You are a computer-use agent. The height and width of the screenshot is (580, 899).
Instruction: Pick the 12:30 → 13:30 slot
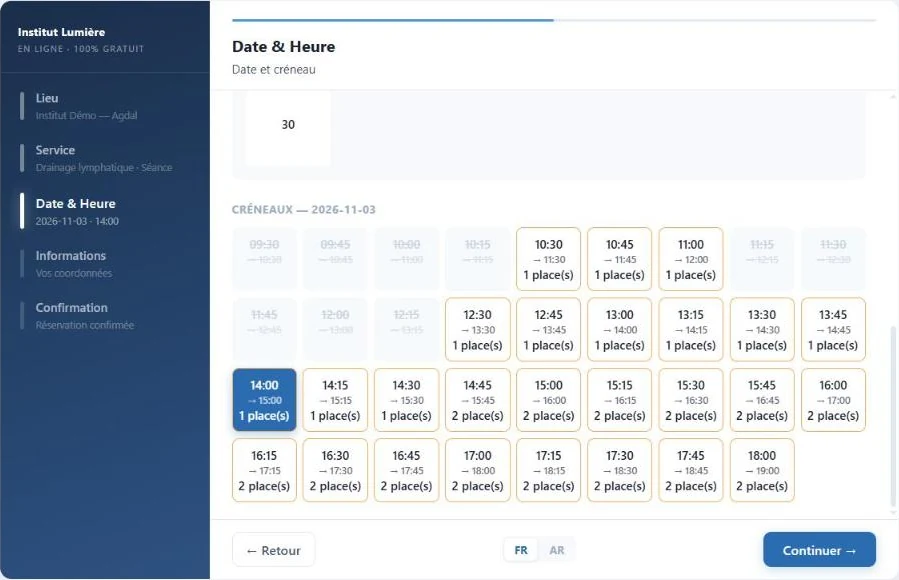click(477, 330)
